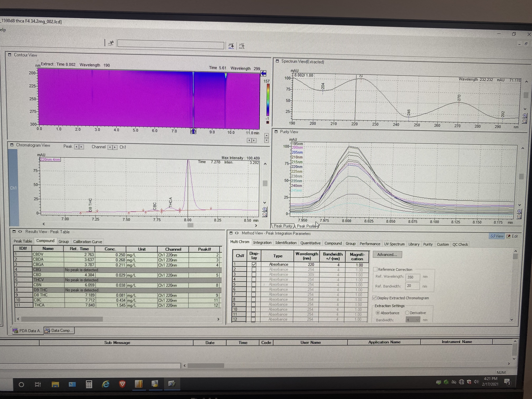
Task: Open the Calculator from the Windows taskbar
Action: [x=89, y=384]
